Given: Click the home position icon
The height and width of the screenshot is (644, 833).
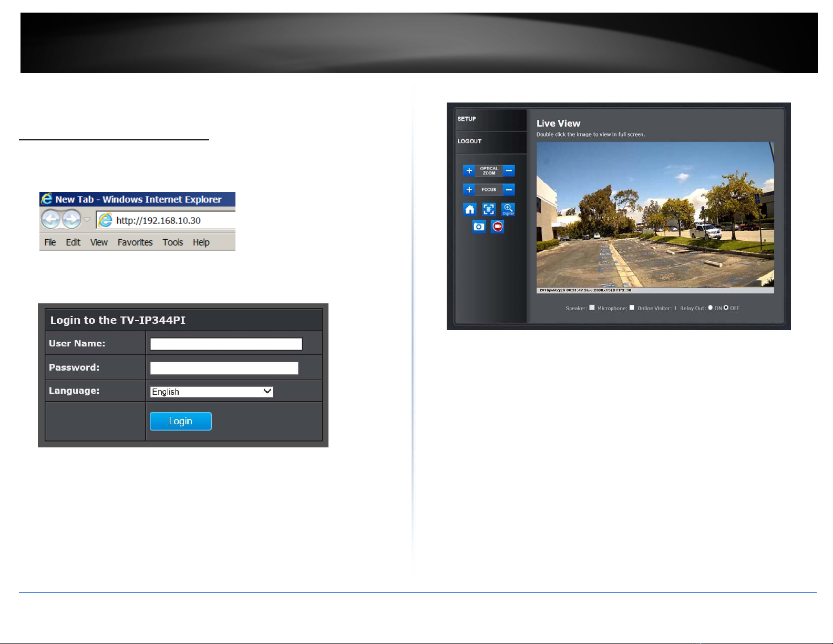Looking at the screenshot, I should coord(470,210).
